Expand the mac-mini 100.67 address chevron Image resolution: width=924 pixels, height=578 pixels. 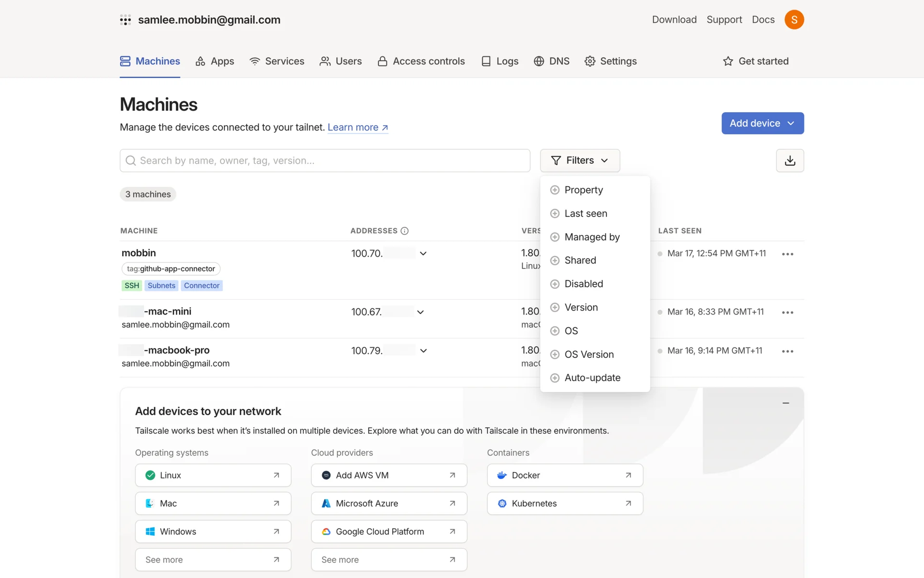click(420, 312)
